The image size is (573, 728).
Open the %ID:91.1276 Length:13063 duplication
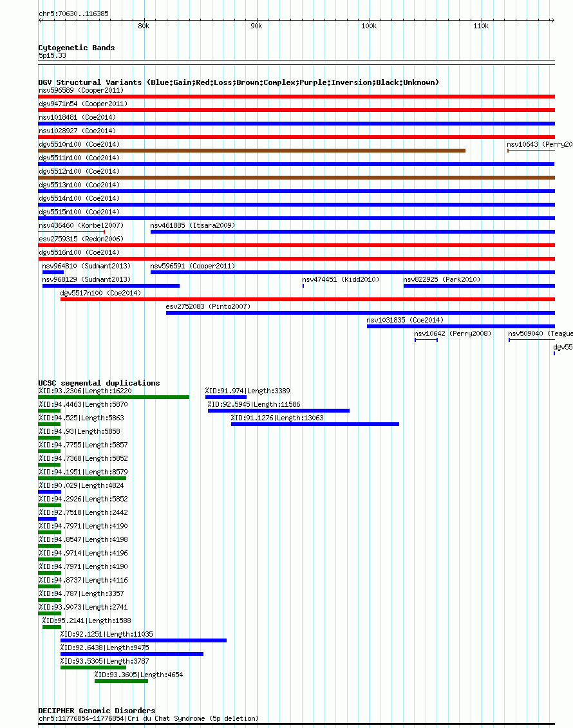(315, 424)
